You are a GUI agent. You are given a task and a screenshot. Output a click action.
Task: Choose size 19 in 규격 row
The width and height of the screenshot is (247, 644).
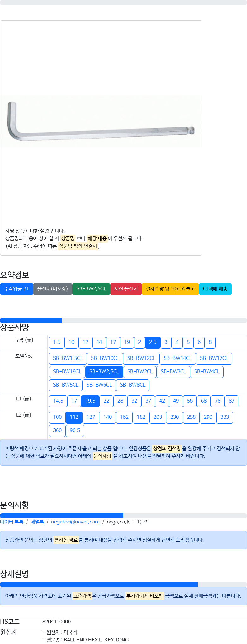click(x=127, y=342)
